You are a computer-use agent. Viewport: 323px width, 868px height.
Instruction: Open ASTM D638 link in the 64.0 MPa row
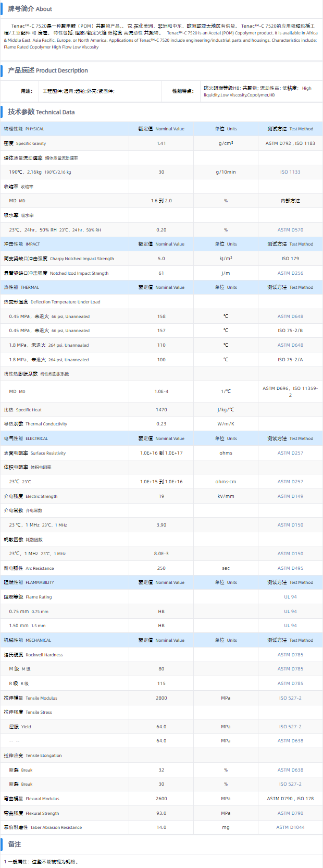[x=290, y=741]
